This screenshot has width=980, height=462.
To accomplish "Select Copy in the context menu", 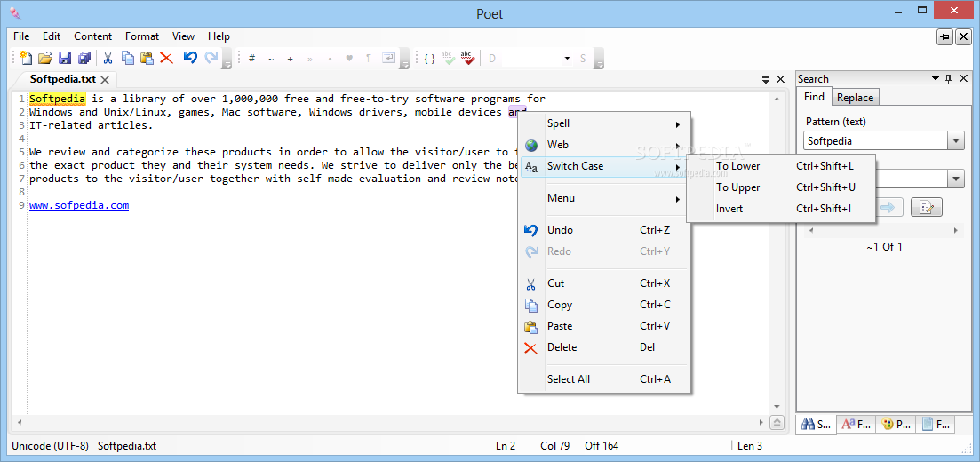I will click(x=604, y=305).
